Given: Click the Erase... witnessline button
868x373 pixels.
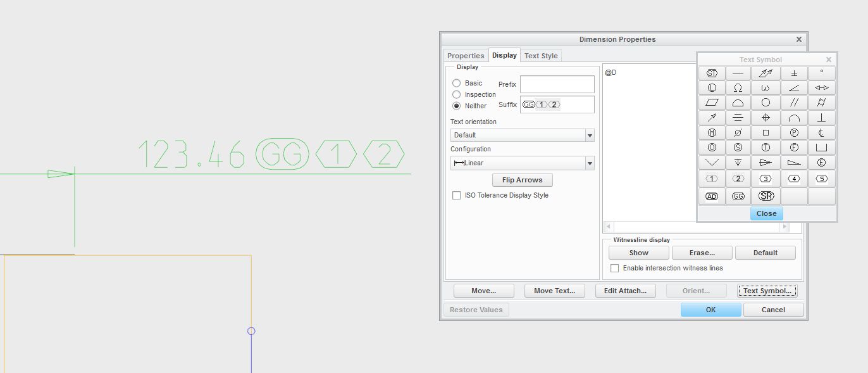Looking at the screenshot, I should 702,253.
